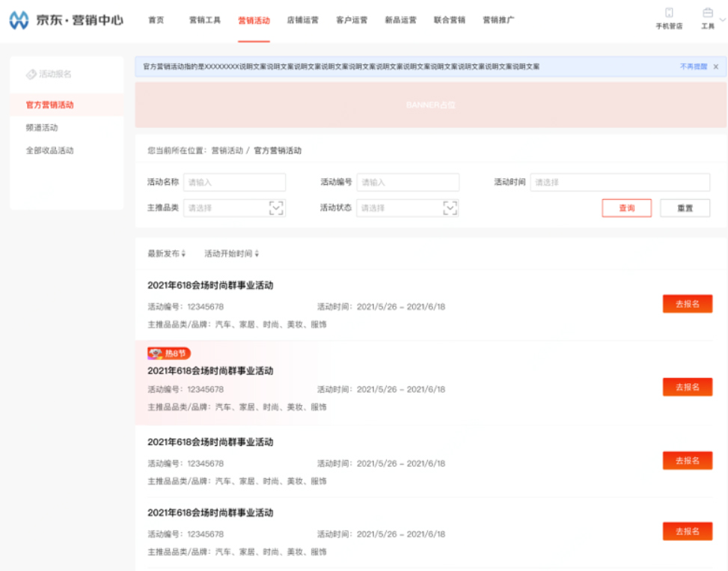Open 手机管店 via the phone icon
The image size is (728, 571).
point(670,13)
